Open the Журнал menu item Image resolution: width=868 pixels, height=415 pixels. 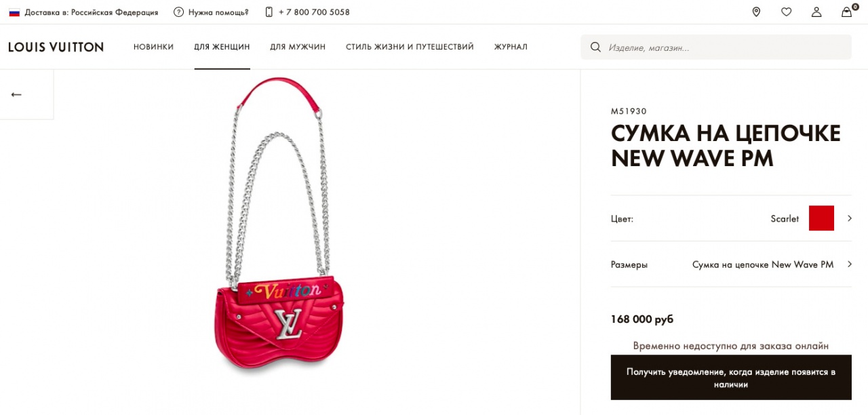point(511,47)
